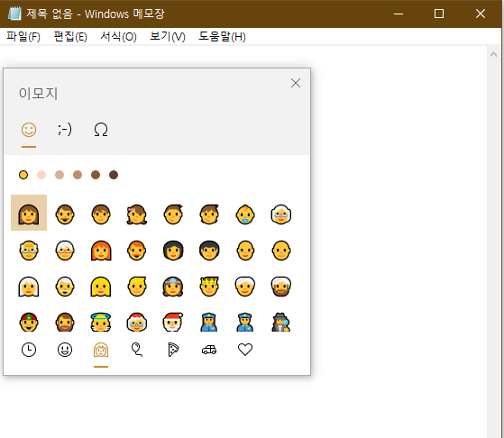504x438 pixels.
Task: Pick the darkest skin tone swatch
Action: pyautogui.click(x=114, y=175)
